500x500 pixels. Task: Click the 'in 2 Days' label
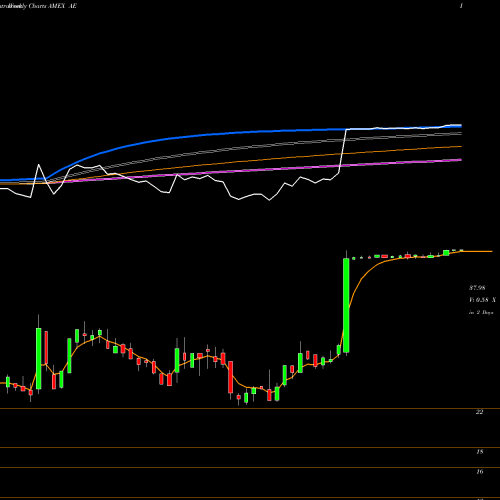(481, 313)
